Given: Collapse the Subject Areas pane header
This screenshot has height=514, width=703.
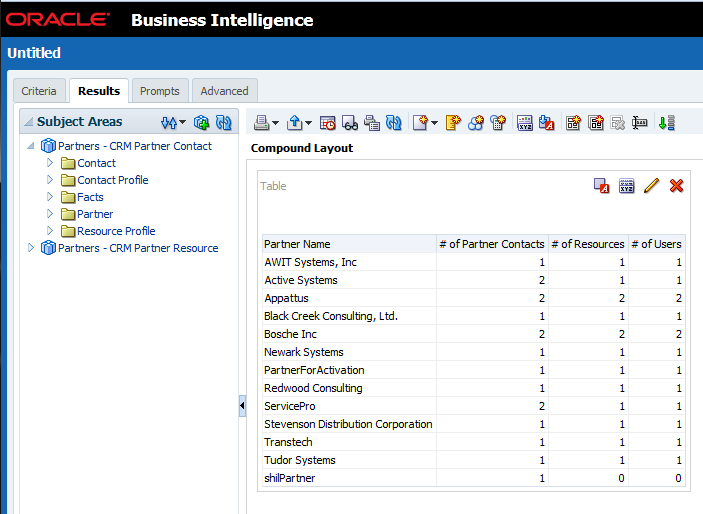Looking at the screenshot, I should [28, 122].
